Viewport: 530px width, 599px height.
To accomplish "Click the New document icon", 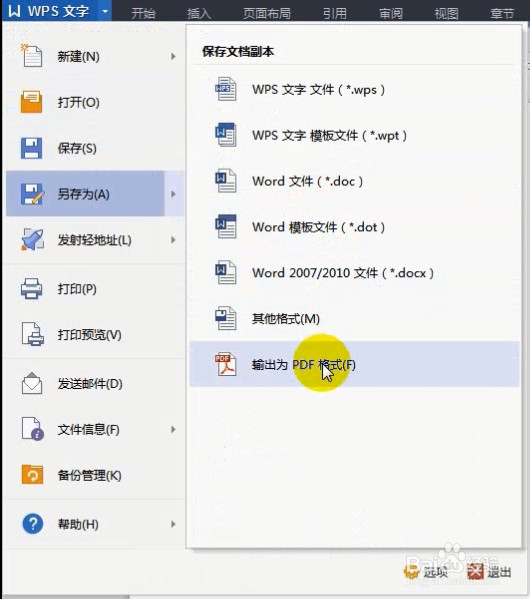I will pos(31,56).
